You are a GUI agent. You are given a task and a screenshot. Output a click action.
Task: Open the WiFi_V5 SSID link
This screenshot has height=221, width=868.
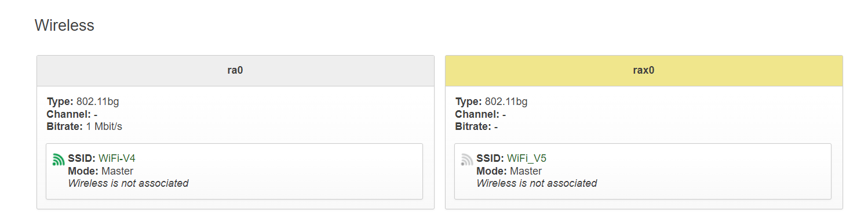(527, 158)
